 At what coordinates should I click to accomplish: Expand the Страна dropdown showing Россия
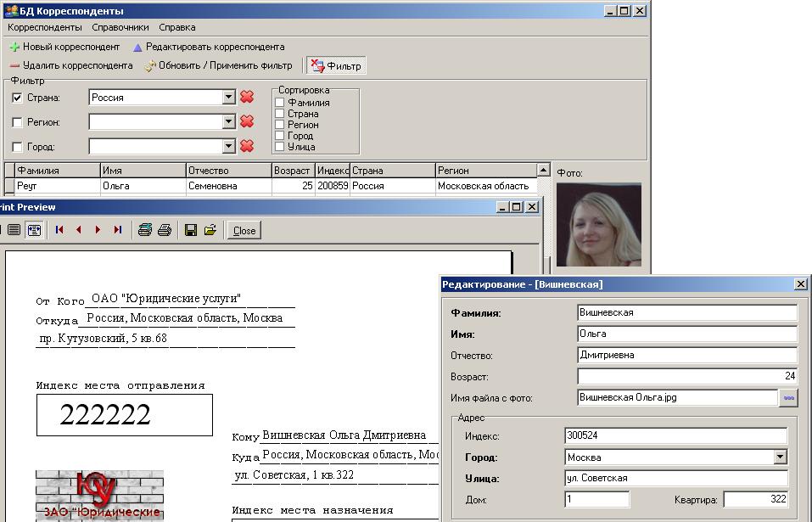click(x=228, y=98)
